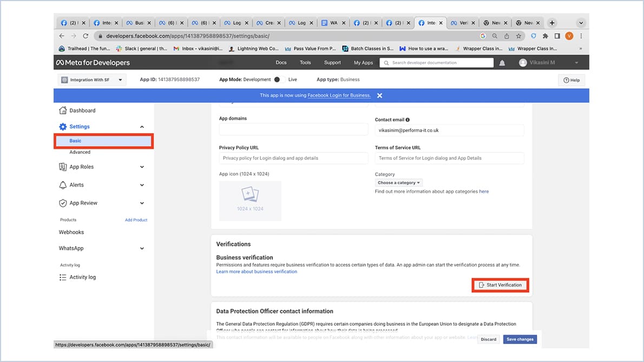This screenshot has height=362, width=644.
Task: Open the Choose a category dropdown
Action: (398, 183)
